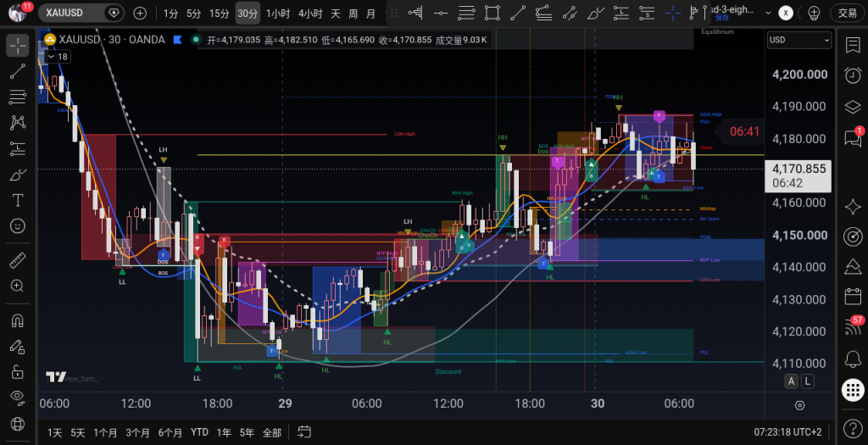Switch to the 4小时 timeframe
Screen dimensions: 868x445
pyautogui.click(x=310, y=14)
